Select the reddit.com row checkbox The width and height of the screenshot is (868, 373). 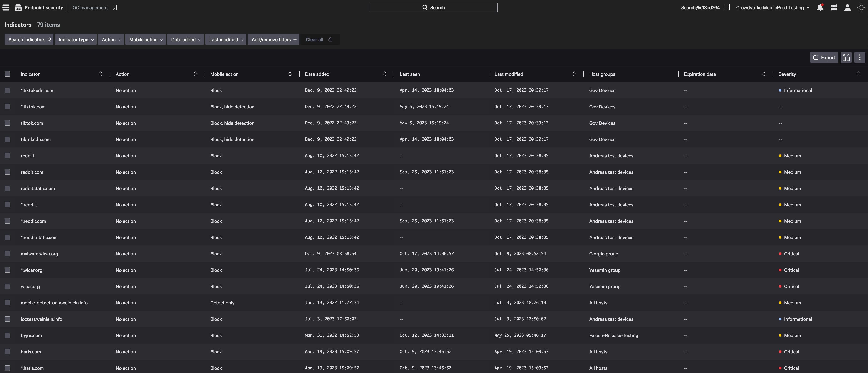[x=7, y=172]
